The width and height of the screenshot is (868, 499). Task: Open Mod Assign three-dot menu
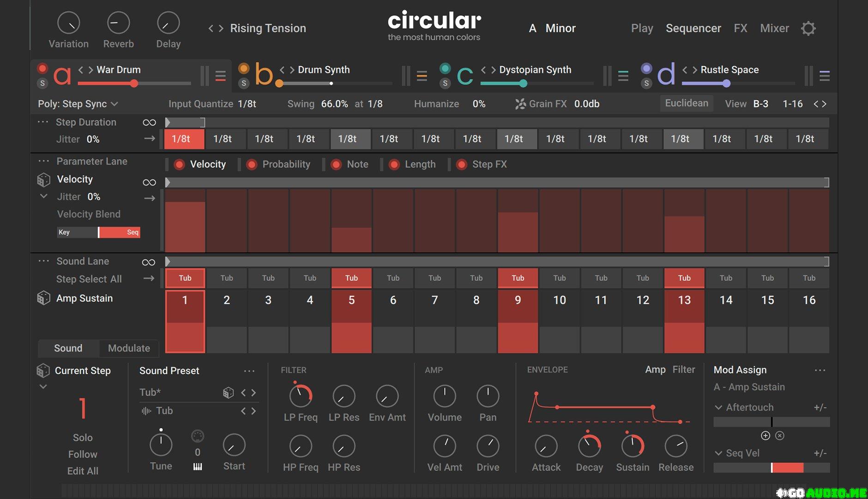820,370
